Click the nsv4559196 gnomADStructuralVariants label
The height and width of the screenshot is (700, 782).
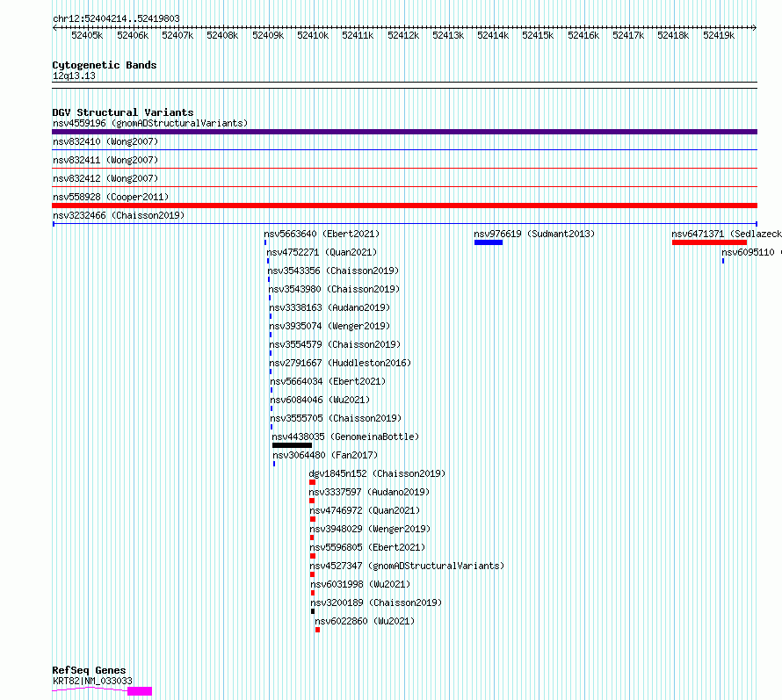(150, 123)
